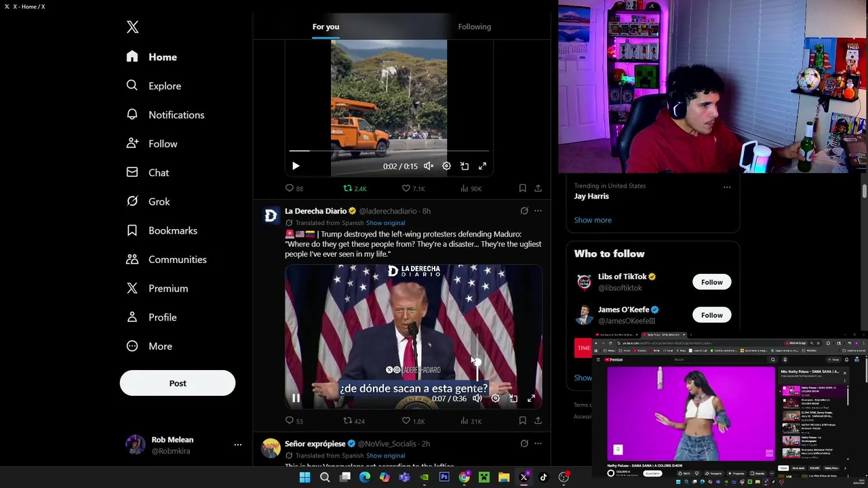Open Follow page in sidebar
This screenshot has width=868, height=488.
tap(152, 144)
